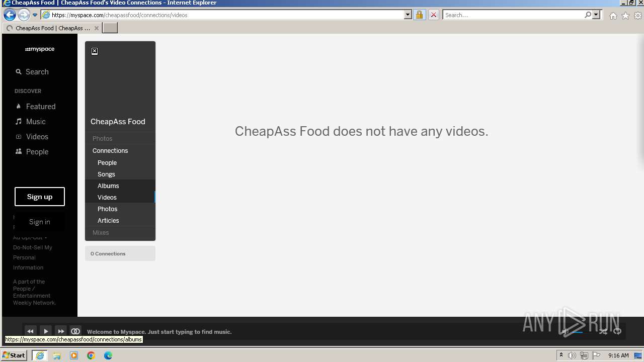Click the 0 Connections label
The height and width of the screenshot is (362, 644).
point(108,253)
